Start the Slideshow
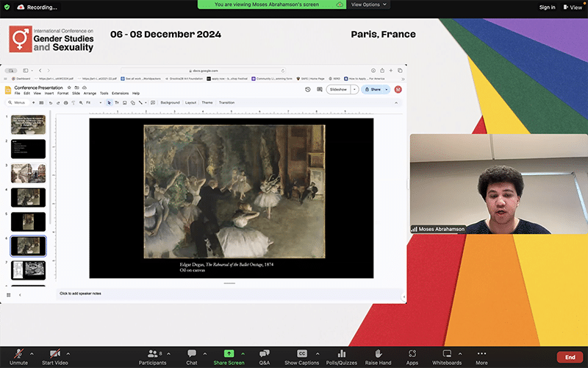 point(338,89)
